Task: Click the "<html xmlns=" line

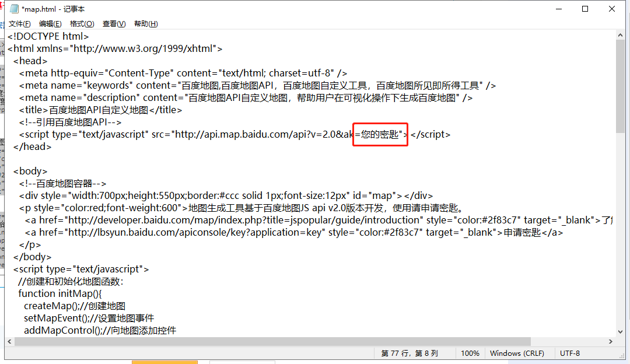Action: click(115, 48)
